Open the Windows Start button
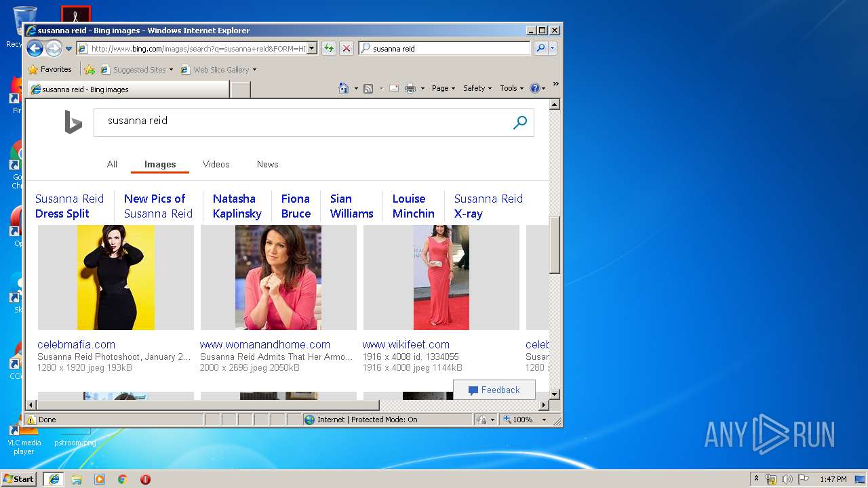 point(19,479)
